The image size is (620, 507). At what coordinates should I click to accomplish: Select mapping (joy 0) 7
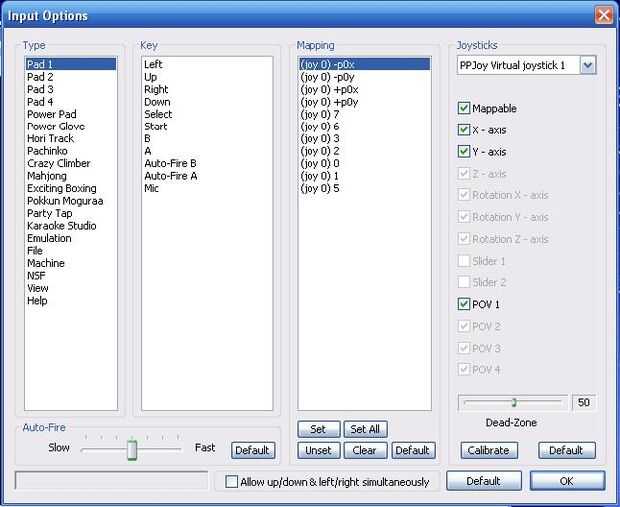point(364,114)
